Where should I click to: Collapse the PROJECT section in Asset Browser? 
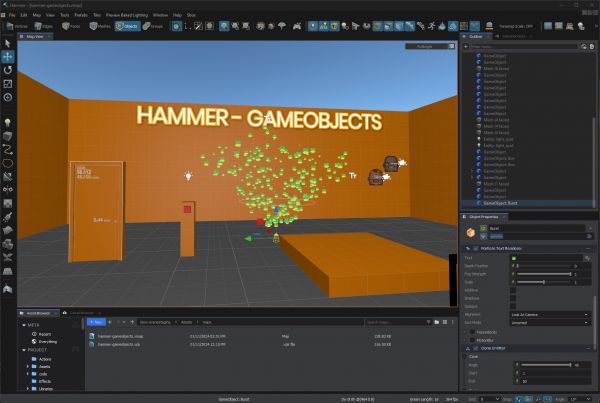point(24,350)
